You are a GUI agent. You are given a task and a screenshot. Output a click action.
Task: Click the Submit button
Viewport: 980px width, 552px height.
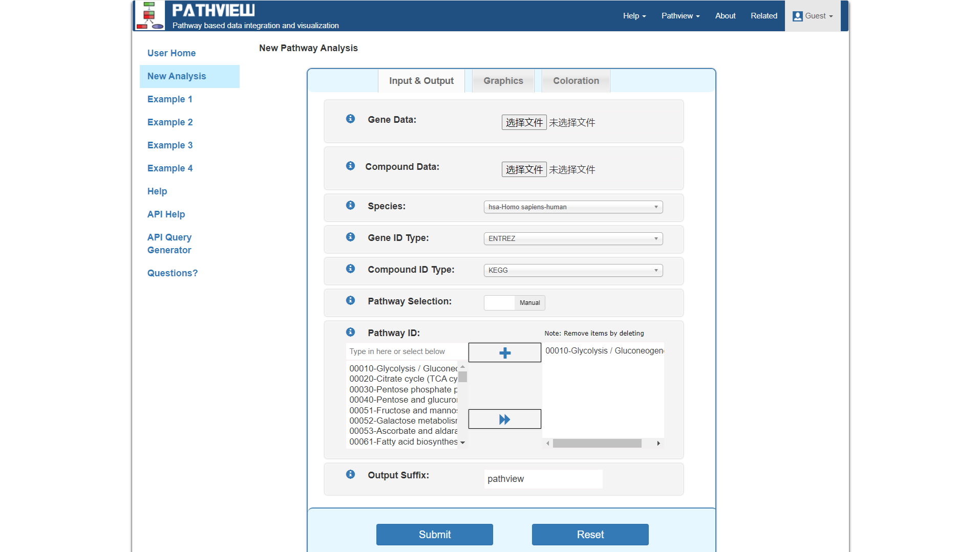[434, 535]
